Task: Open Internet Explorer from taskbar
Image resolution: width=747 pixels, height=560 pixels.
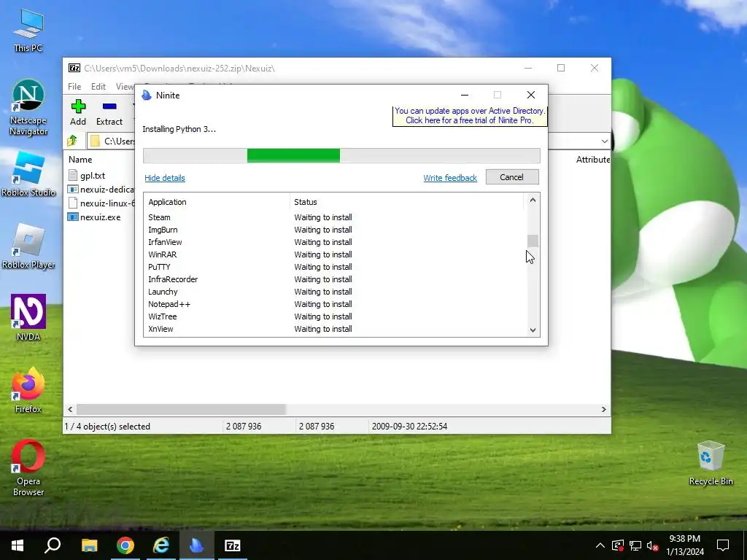Action: [161, 545]
